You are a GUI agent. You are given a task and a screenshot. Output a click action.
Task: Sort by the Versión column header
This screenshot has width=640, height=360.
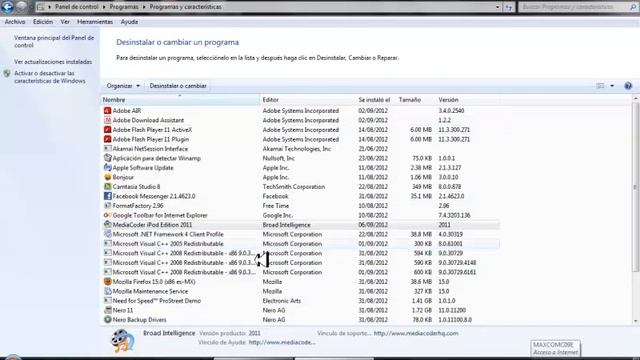click(467, 100)
